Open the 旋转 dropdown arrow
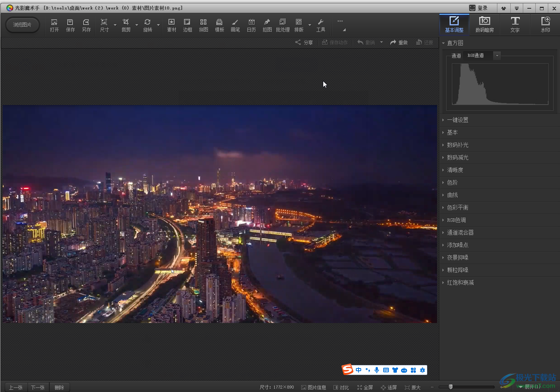This screenshot has width=560, height=392. pyautogui.click(x=158, y=25)
